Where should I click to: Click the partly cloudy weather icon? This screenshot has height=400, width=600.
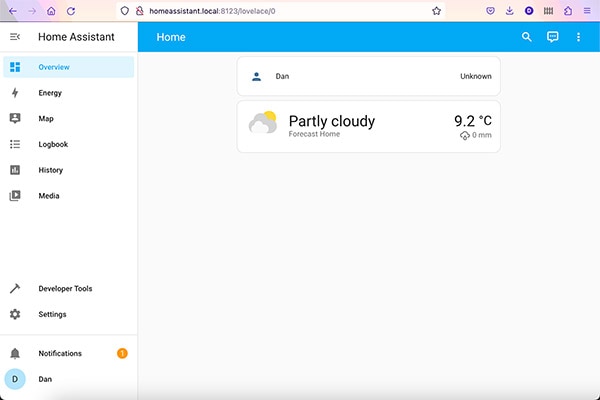tap(262, 122)
